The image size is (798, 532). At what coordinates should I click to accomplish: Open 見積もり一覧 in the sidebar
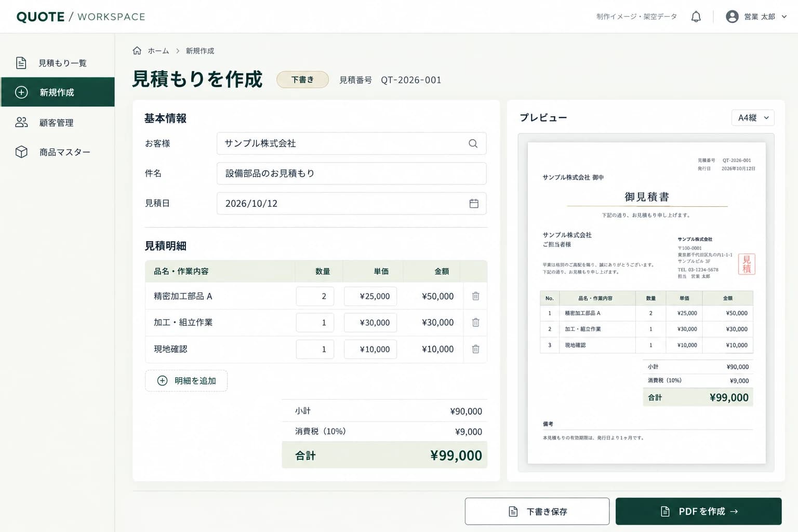pos(57,63)
